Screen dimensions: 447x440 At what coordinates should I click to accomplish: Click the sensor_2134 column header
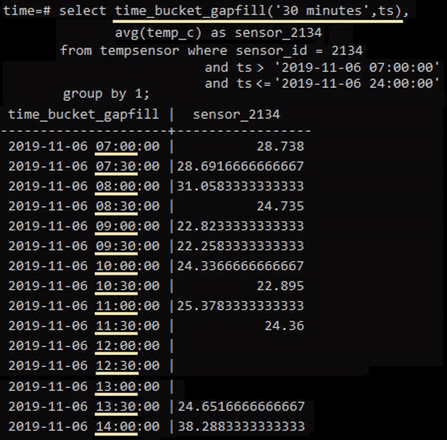[x=236, y=115]
